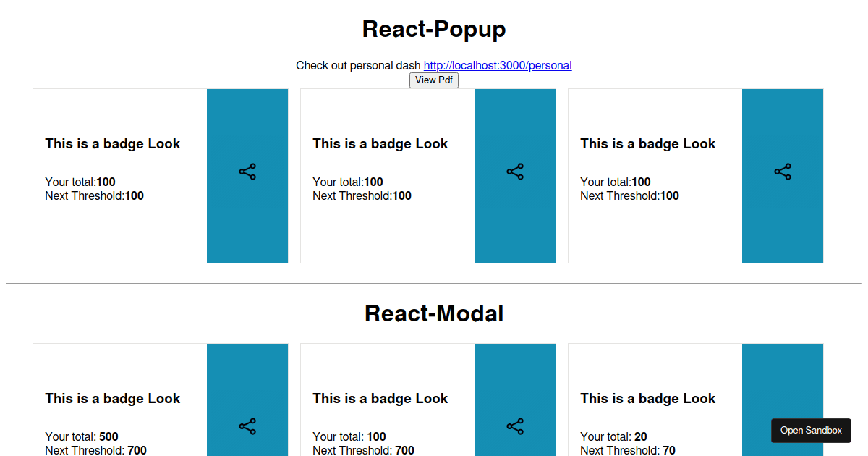Open sharing options on the middle React-Popup badge
The image size is (868, 456).
tap(515, 172)
